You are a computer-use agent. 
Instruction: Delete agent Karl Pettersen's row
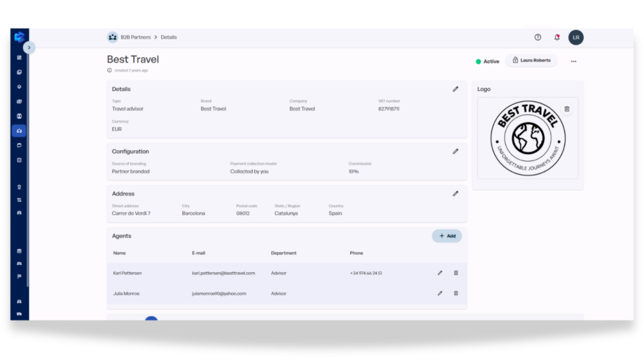pos(456,273)
